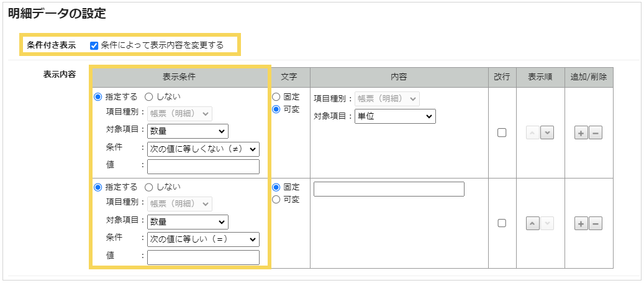Tick the 改行 checkbox in the second row
The image size is (644, 283).
click(x=502, y=223)
